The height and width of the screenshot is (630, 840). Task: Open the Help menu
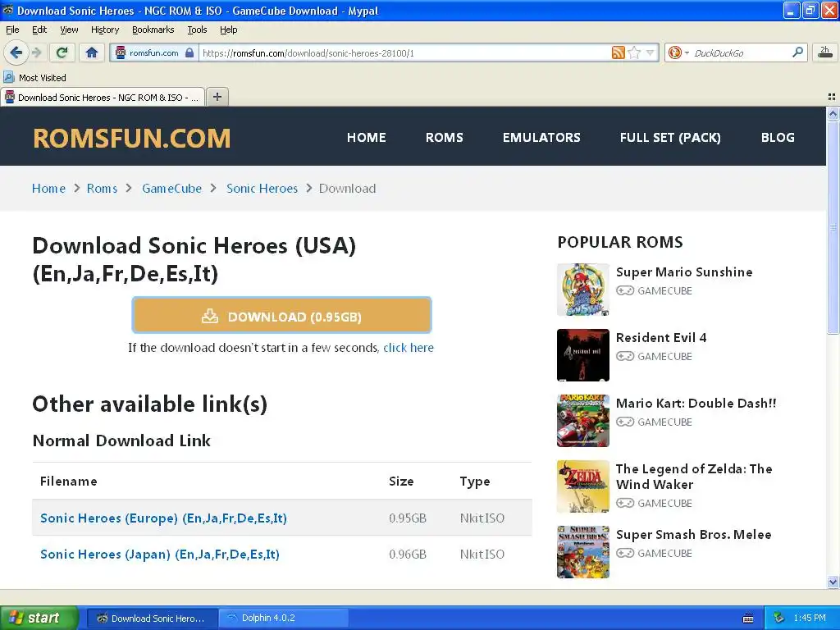228,30
